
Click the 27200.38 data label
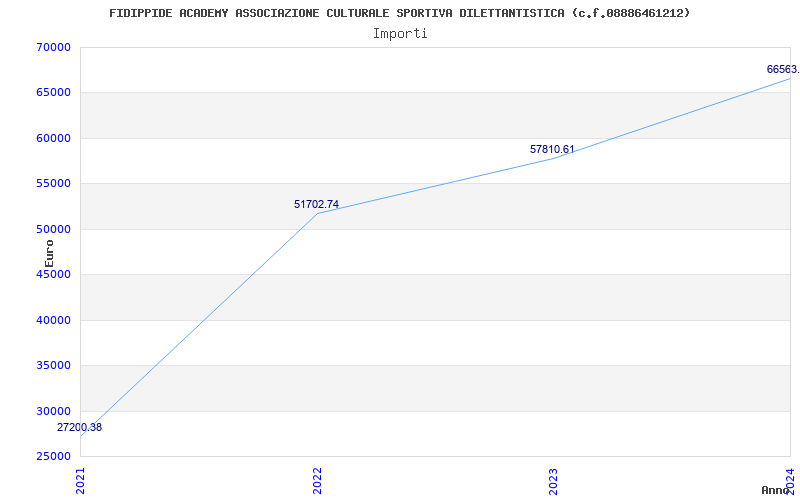click(79, 428)
